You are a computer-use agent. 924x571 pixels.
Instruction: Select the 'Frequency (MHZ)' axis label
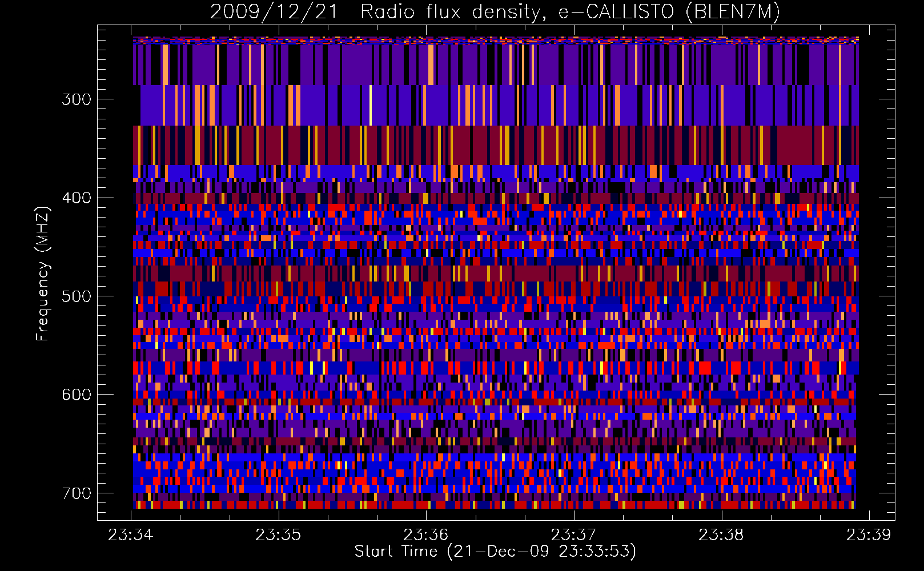coord(43,274)
